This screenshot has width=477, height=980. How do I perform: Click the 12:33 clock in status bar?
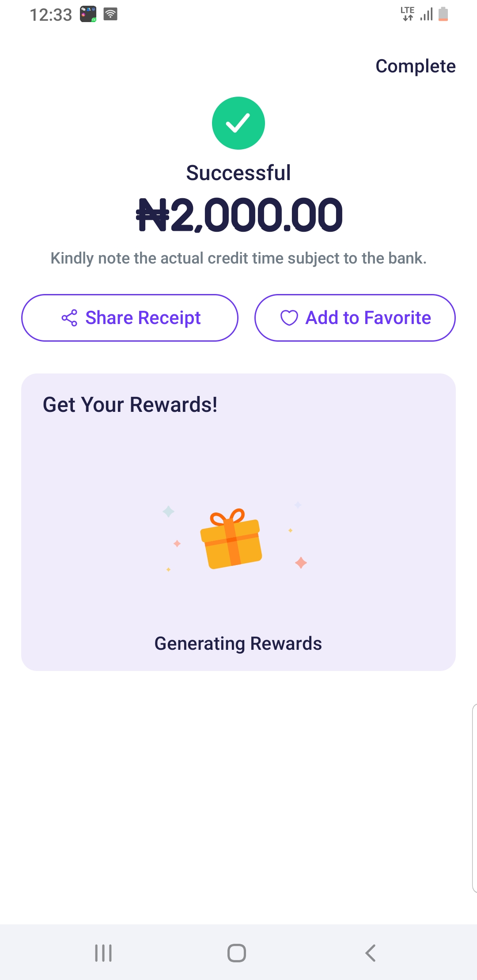pyautogui.click(x=51, y=15)
